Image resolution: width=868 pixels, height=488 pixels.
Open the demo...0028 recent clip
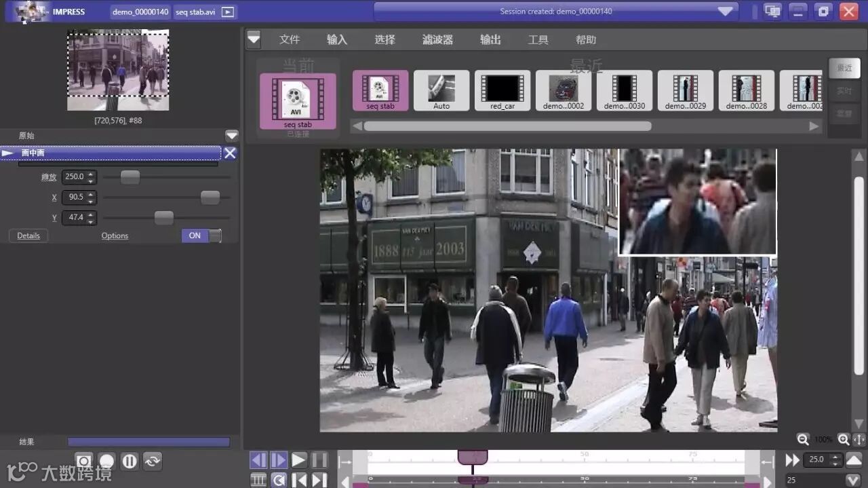point(747,90)
